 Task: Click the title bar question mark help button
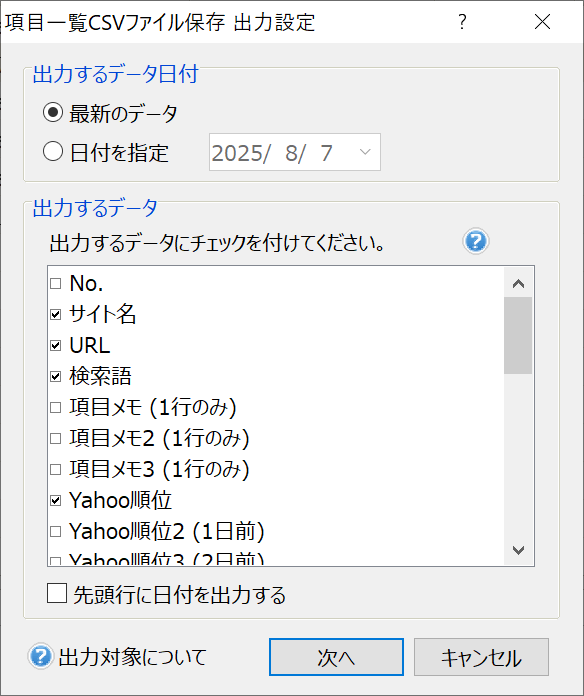coord(462,21)
